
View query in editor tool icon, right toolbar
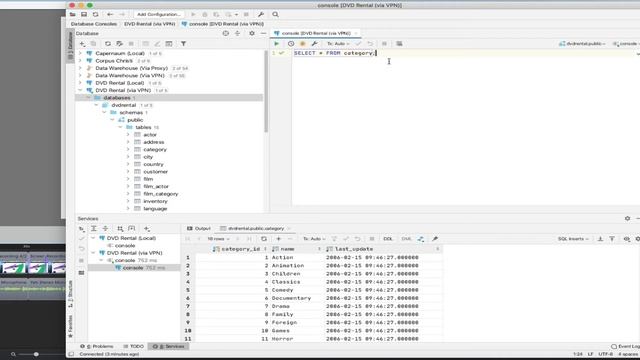627,239
